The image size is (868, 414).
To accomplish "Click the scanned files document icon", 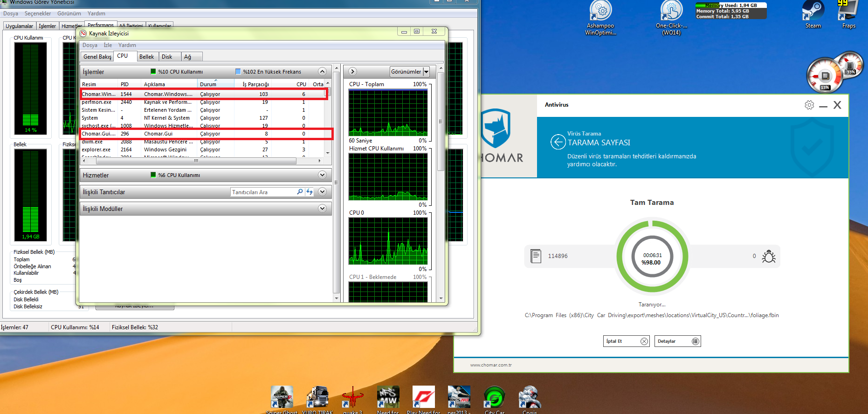I will click(x=536, y=256).
